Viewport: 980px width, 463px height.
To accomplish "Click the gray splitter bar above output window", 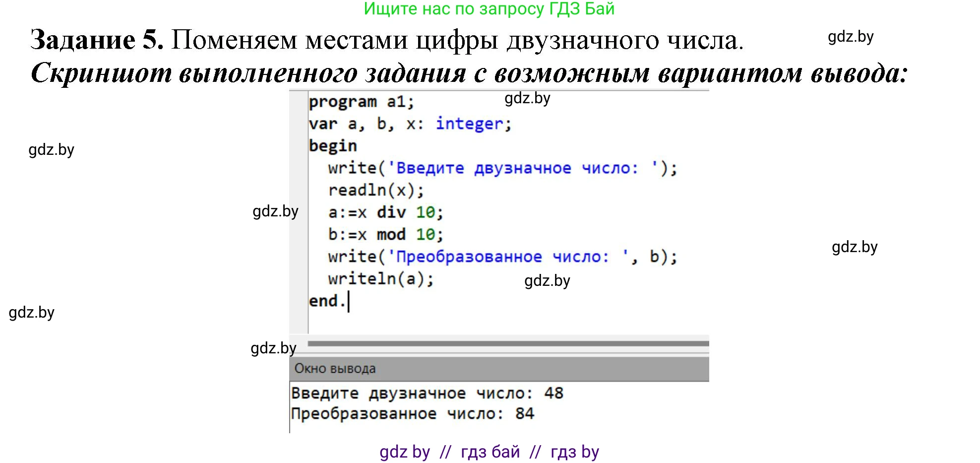I will coord(508,343).
